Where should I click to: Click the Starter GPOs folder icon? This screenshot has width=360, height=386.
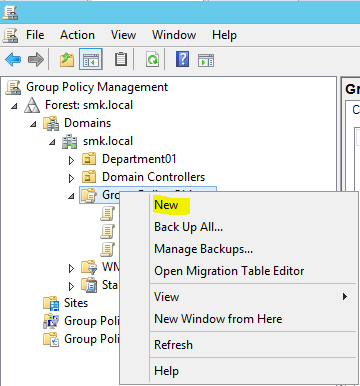click(x=89, y=285)
